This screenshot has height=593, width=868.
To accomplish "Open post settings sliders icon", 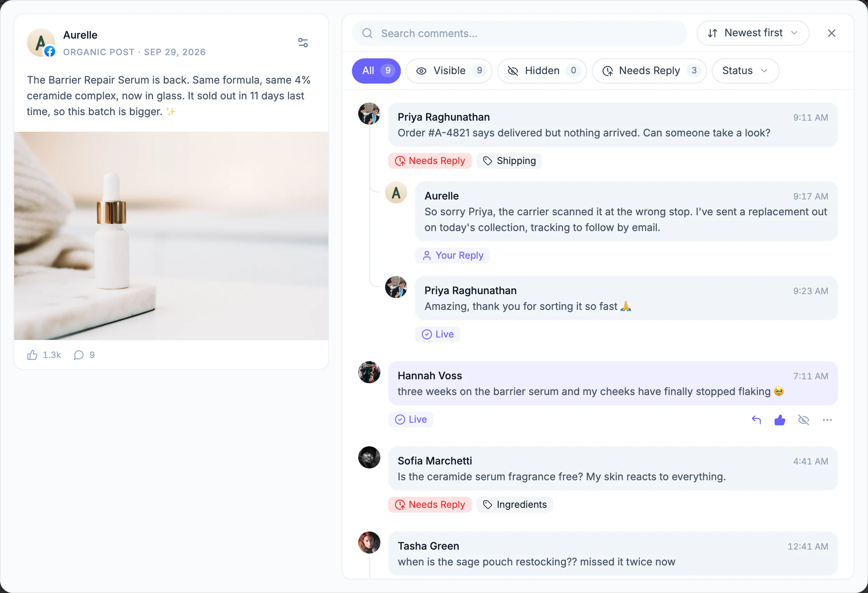I will 303,43.
